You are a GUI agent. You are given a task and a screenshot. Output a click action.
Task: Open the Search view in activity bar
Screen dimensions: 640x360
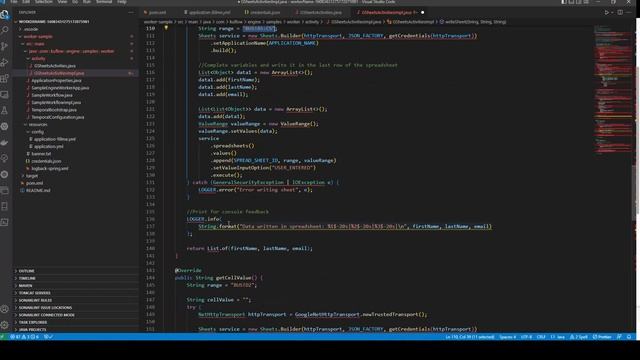coord(5,30)
